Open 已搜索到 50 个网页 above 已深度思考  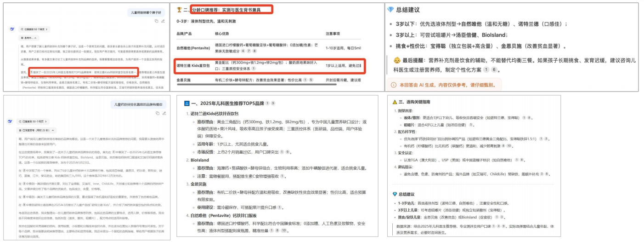(x=33, y=121)
